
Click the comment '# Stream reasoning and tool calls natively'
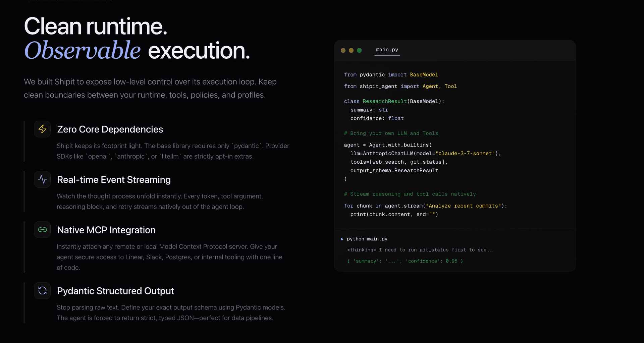click(410, 194)
